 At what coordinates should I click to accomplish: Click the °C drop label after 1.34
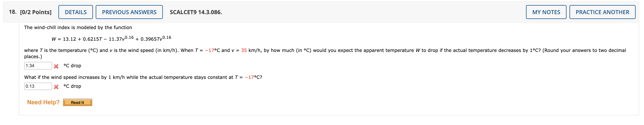click(x=72, y=66)
